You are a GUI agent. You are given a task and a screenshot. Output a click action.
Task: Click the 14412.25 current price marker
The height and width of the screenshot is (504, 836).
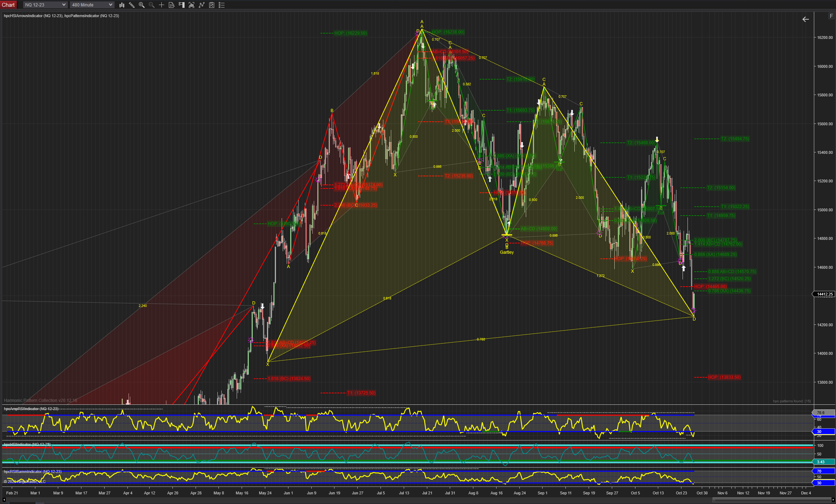[825, 294]
